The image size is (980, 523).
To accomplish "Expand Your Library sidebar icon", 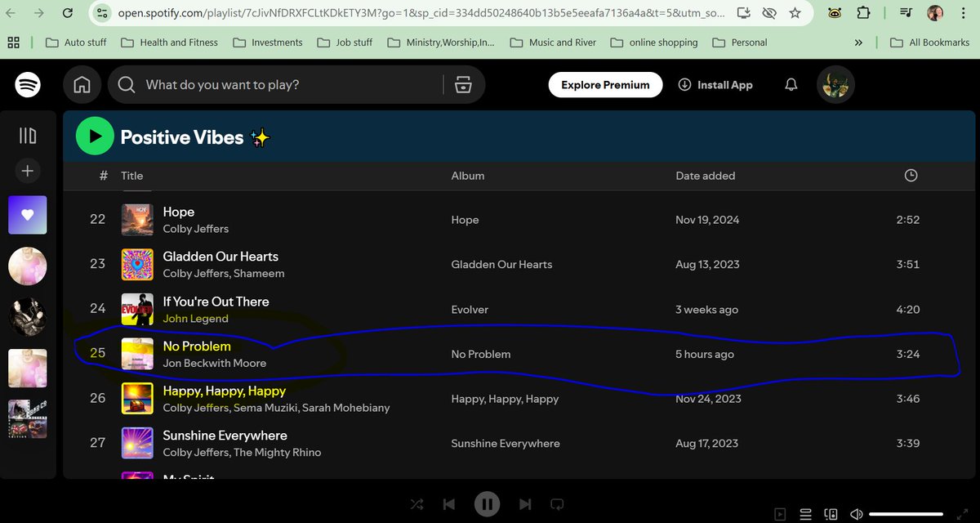I will pyautogui.click(x=28, y=136).
